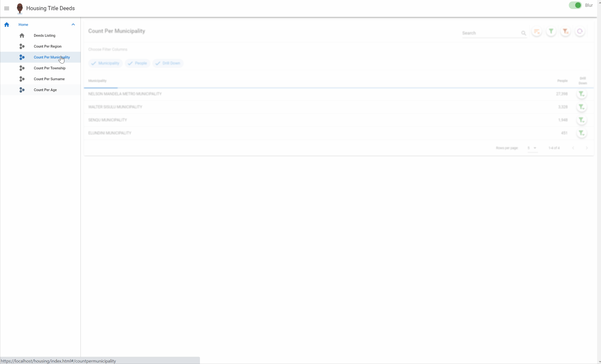The height and width of the screenshot is (364, 601).
Task: Click the search magnifier icon
Action: tap(524, 33)
